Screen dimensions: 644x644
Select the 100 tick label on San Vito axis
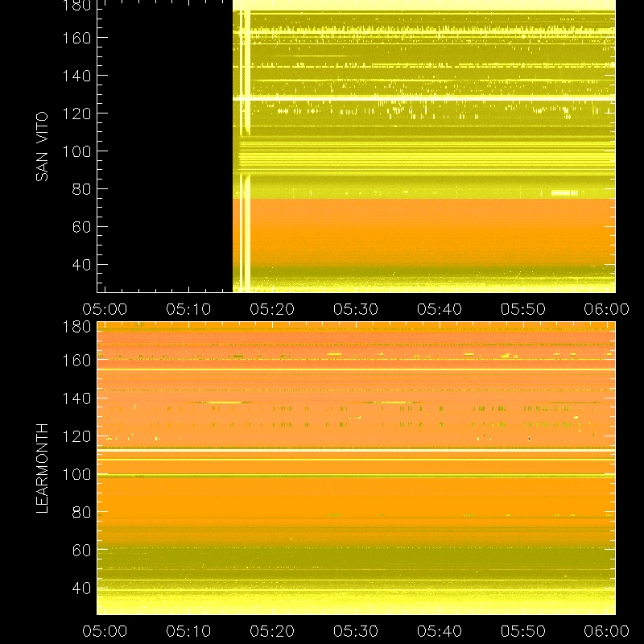[x=76, y=151]
